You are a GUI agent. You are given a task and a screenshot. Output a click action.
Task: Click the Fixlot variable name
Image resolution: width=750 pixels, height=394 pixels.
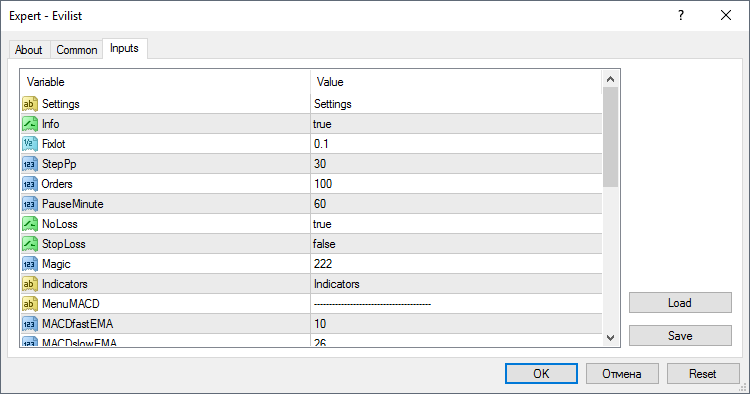[x=54, y=144]
